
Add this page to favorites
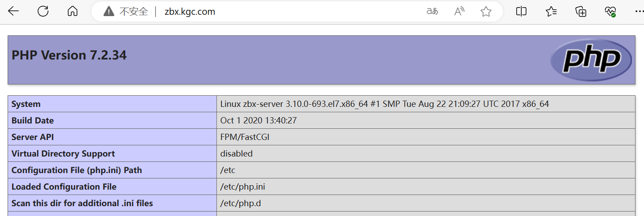486,12
